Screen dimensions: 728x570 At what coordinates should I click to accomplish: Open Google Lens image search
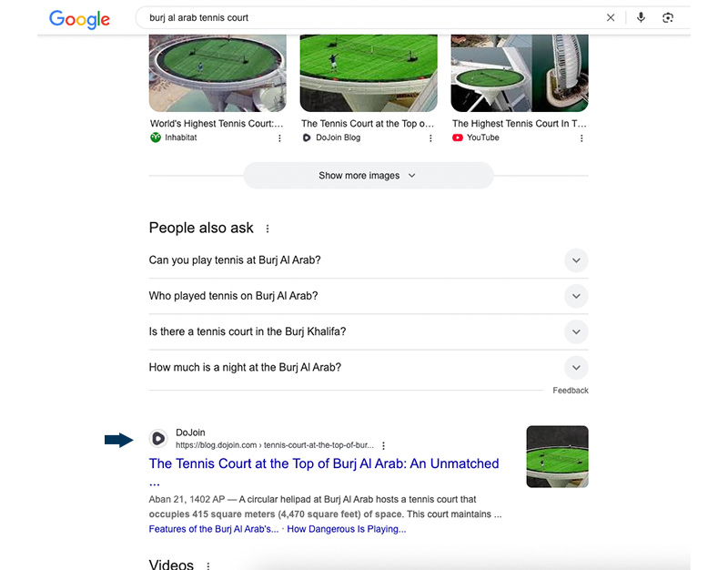tap(668, 17)
